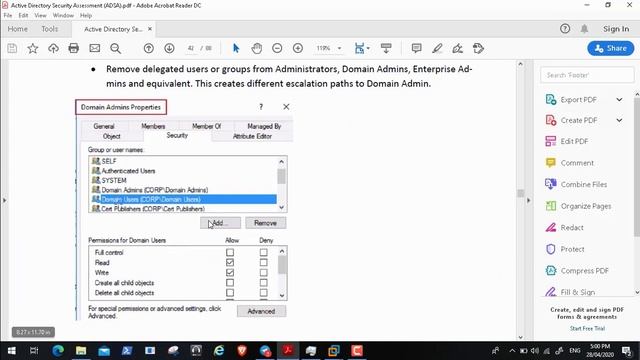Open the sign document pen icon
This screenshot has width=640, height=360.
point(458,48)
